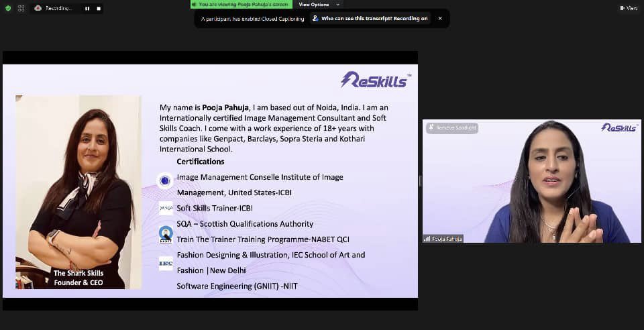The height and width of the screenshot is (330, 644).
Task: Select Pooja Pahuja's speaker video tile
Action: click(532, 181)
